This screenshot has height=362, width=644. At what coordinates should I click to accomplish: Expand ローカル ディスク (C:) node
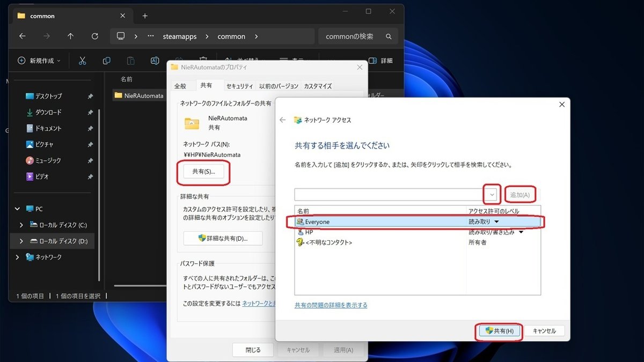tap(21, 225)
